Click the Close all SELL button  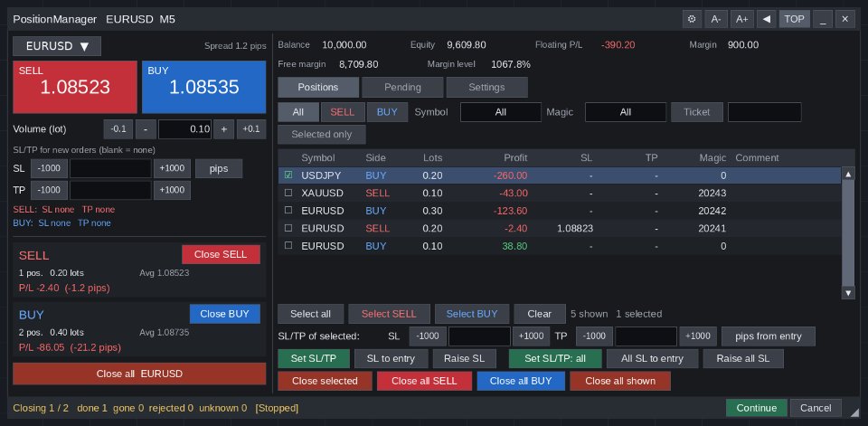[425, 381]
